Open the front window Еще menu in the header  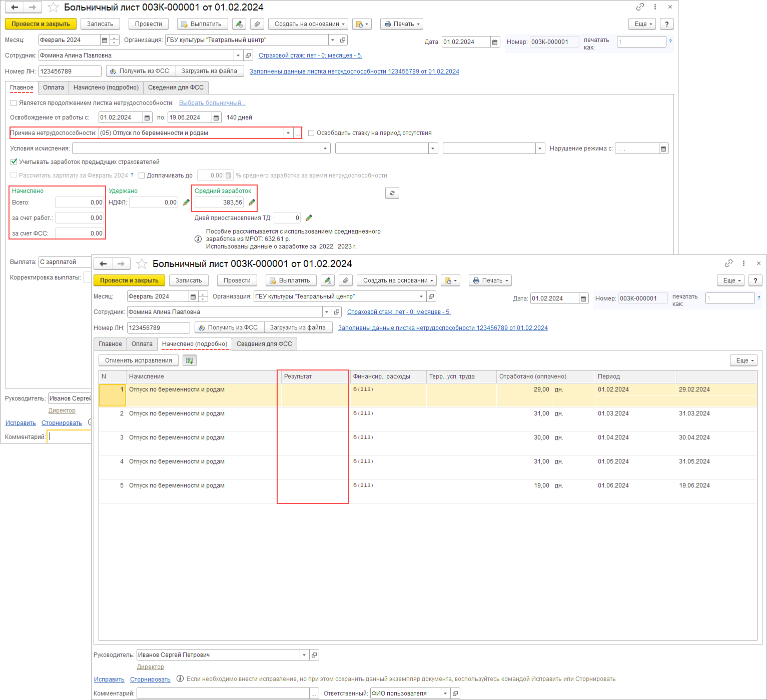point(731,280)
